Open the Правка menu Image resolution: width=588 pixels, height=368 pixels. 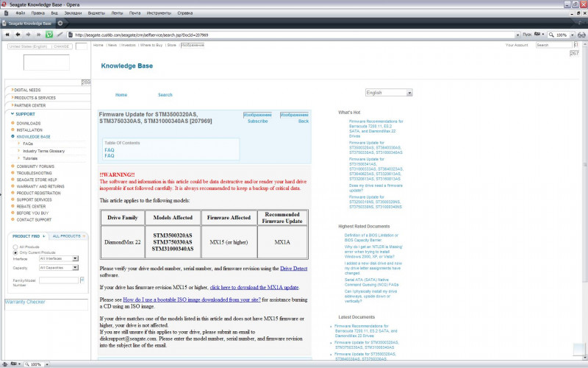coord(38,13)
